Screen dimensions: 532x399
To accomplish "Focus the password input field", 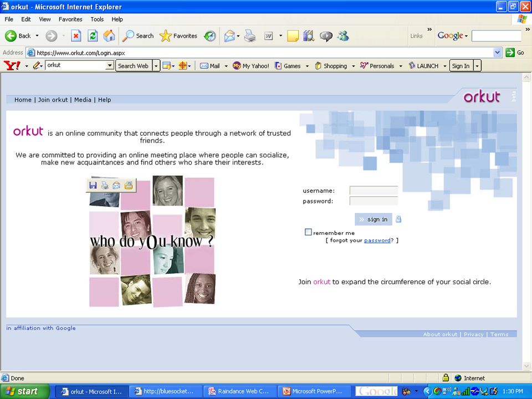I will click(374, 201).
